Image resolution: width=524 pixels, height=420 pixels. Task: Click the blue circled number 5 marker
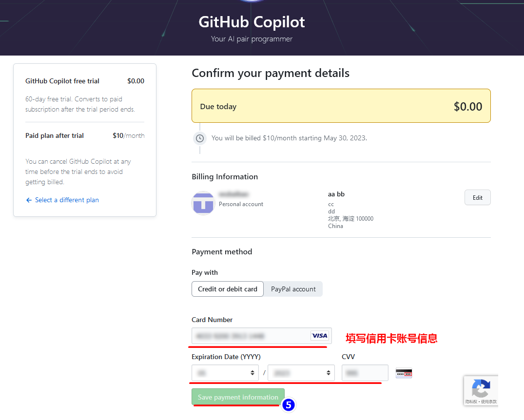[289, 405]
